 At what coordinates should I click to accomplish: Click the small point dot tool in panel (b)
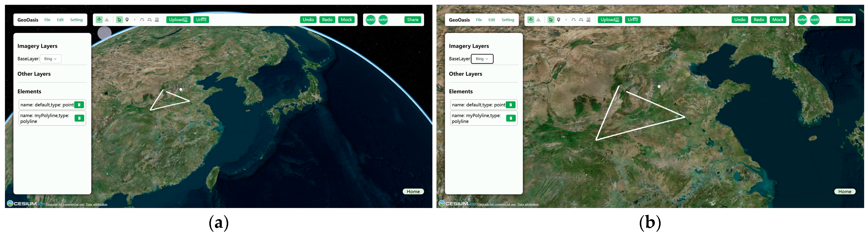pos(566,20)
